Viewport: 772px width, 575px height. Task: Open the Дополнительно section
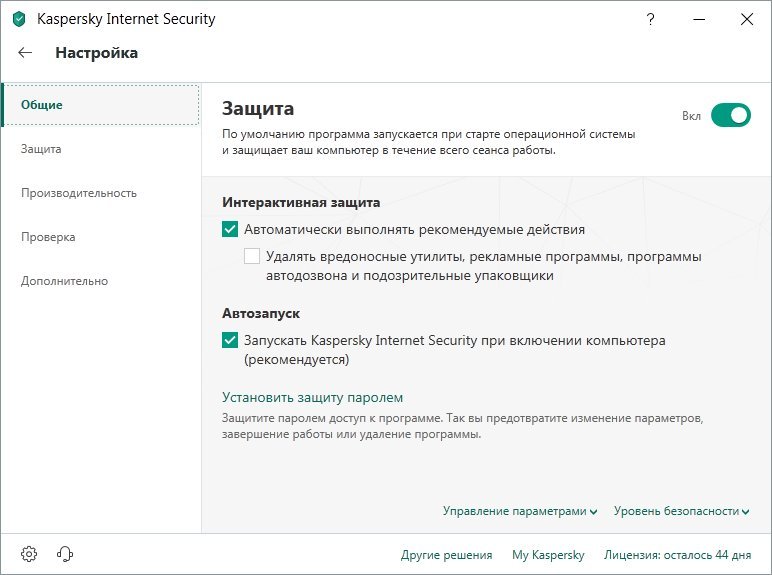point(64,281)
